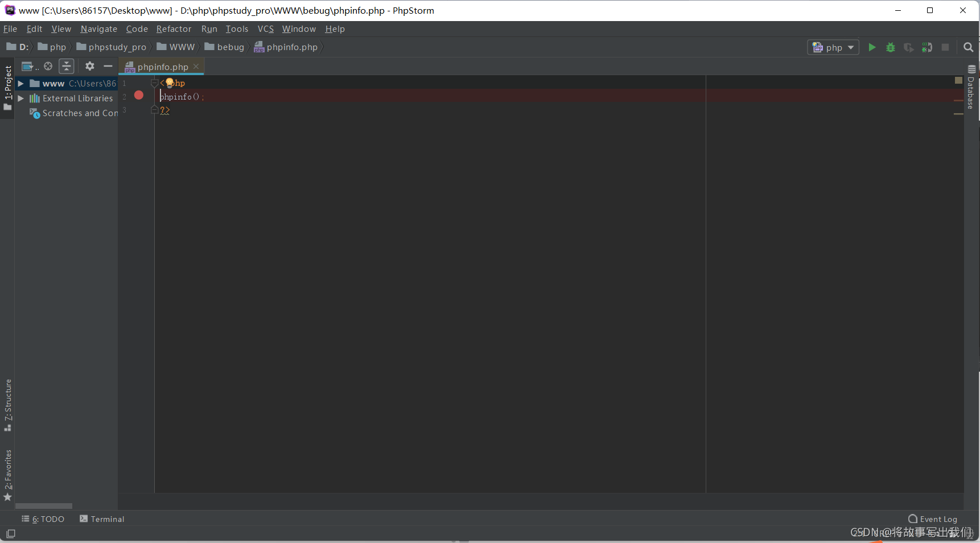This screenshot has width=980, height=543.
Task: Run the php configuration with green play button
Action: point(872,47)
